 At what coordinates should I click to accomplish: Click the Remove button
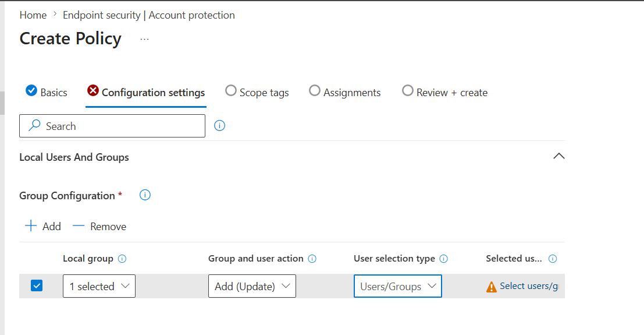pos(99,227)
